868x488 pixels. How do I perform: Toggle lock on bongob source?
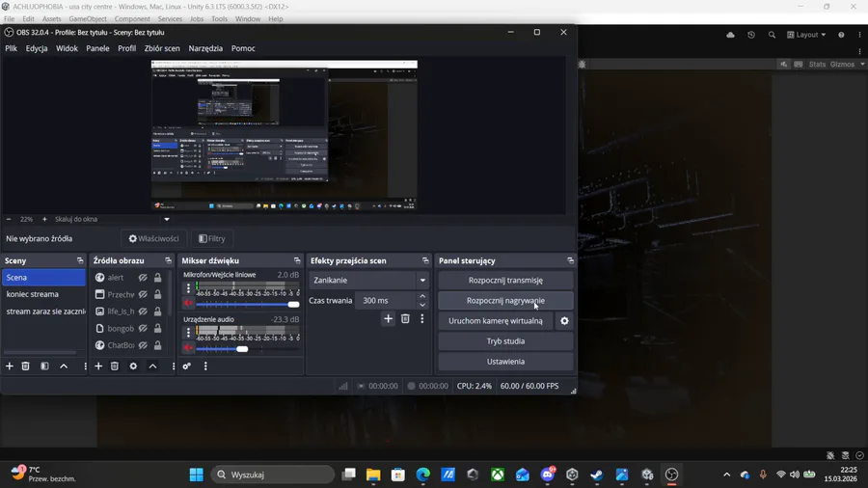(x=158, y=329)
